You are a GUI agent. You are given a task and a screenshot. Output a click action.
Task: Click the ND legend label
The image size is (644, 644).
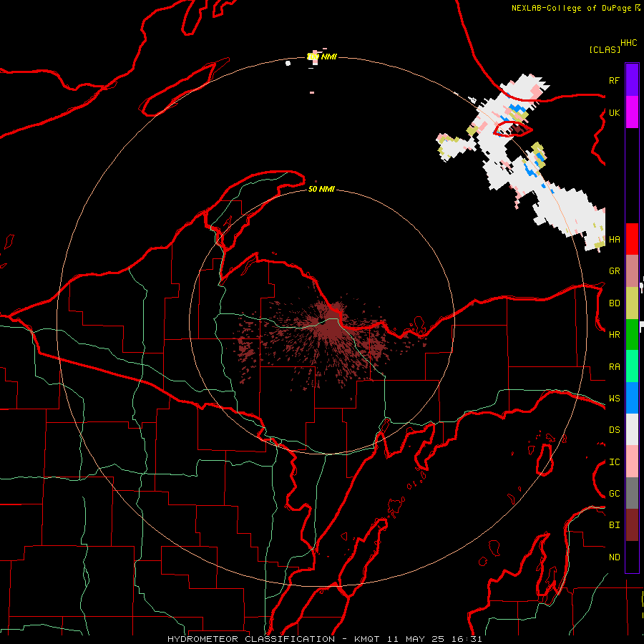pyautogui.click(x=614, y=557)
